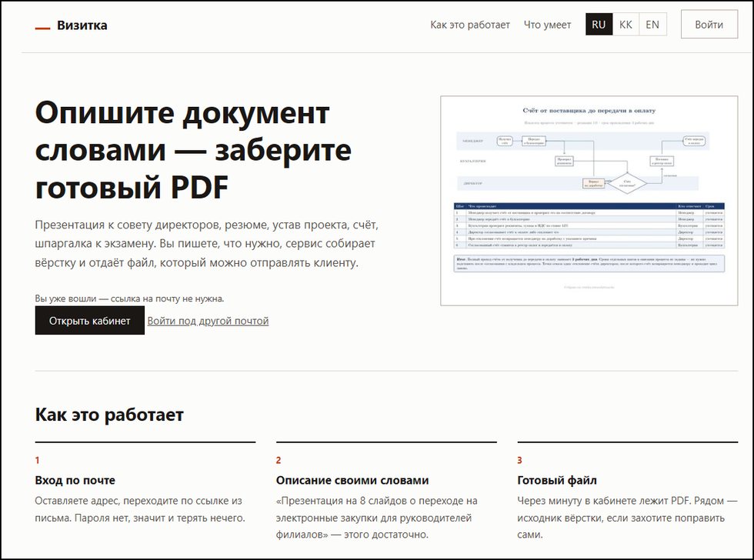Click the Открыть кабинет button
This screenshot has height=560, width=754.
click(89, 321)
